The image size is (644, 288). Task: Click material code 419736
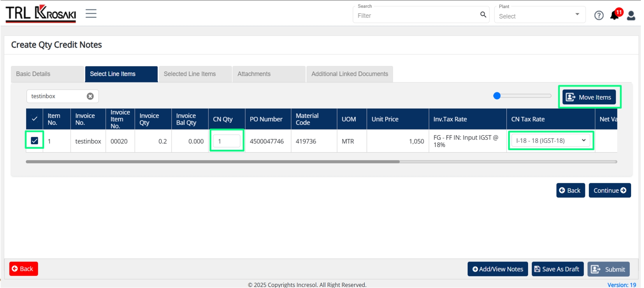click(306, 141)
